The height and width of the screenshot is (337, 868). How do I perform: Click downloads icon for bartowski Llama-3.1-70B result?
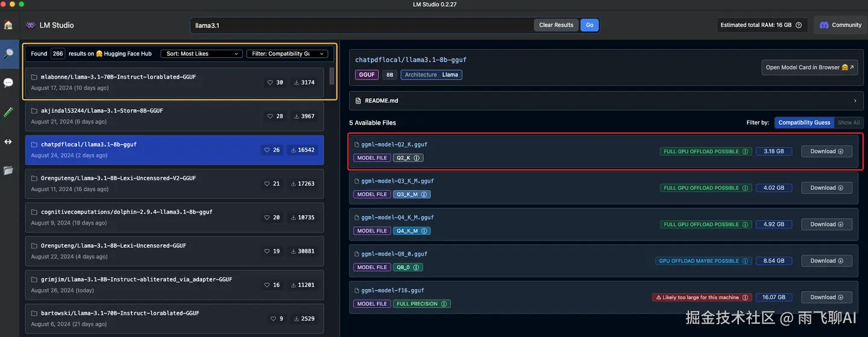click(x=297, y=319)
